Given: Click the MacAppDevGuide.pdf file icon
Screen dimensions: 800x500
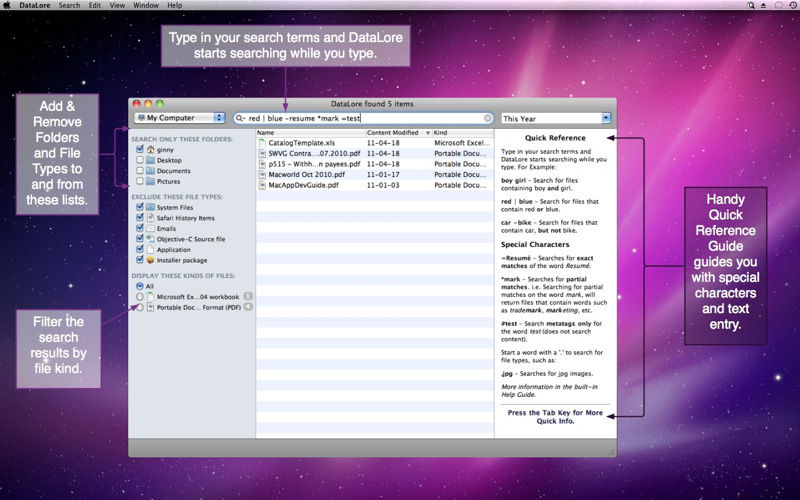Looking at the screenshot, I should point(262,185).
